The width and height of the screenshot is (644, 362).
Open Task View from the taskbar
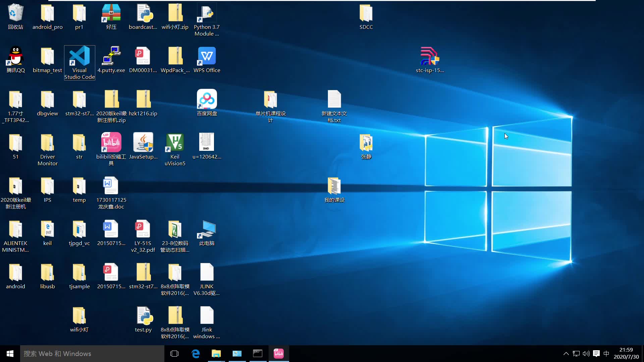(x=174, y=354)
